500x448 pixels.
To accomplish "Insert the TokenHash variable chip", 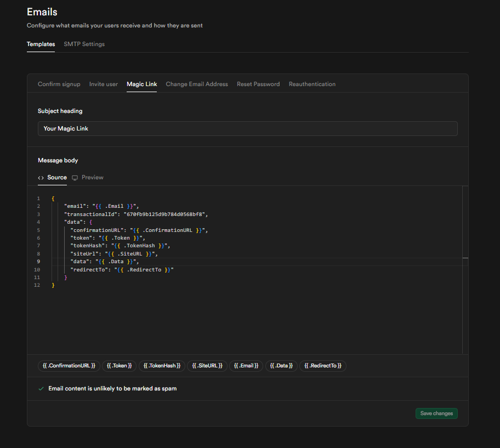I will (162, 366).
